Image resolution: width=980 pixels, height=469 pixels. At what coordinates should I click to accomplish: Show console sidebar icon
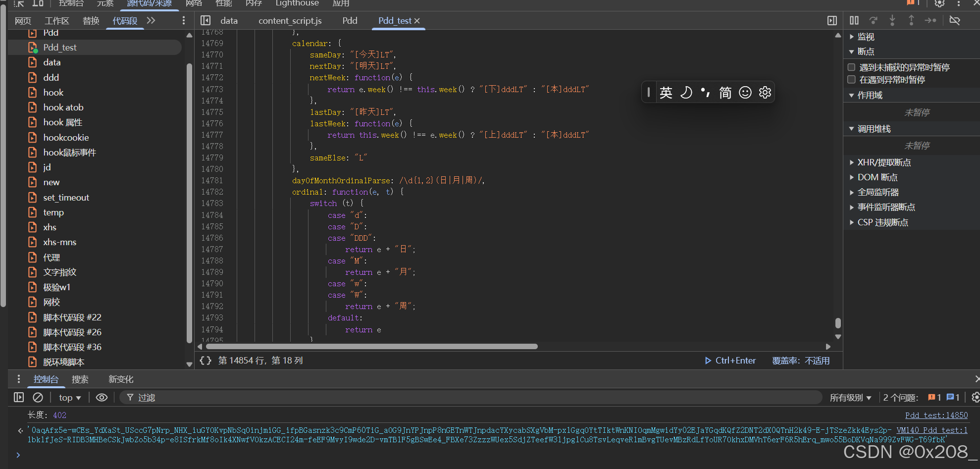[x=19, y=397]
